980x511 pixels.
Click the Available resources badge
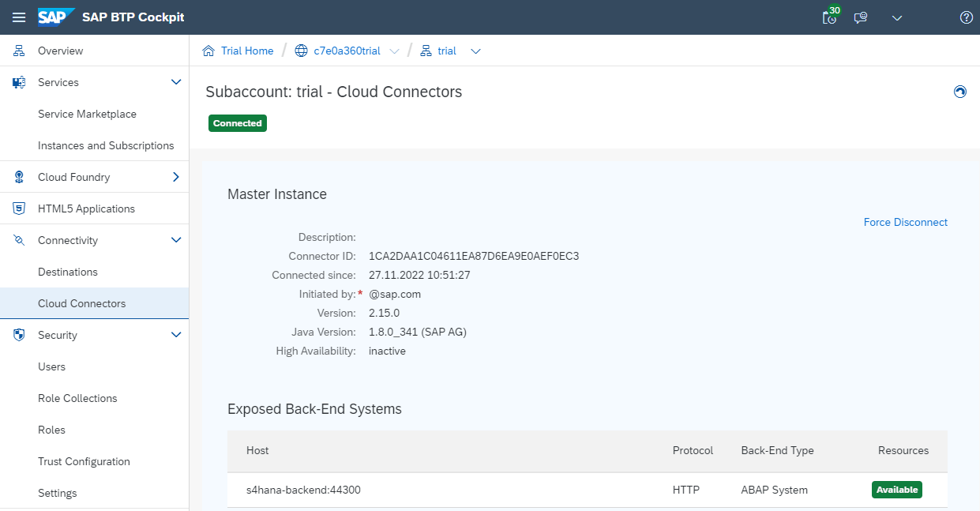point(897,490)
